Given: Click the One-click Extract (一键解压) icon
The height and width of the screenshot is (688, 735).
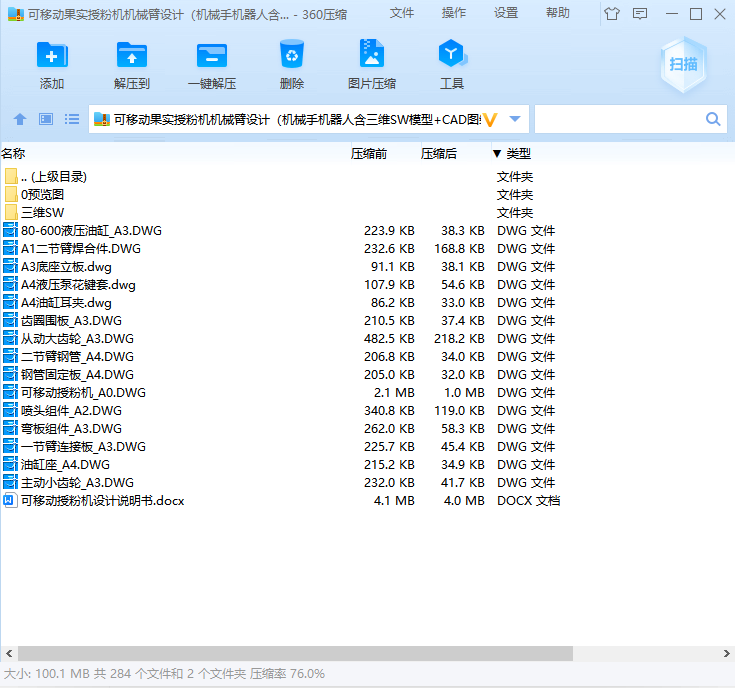Looking at the screenshot, I should tap(212, 55).
